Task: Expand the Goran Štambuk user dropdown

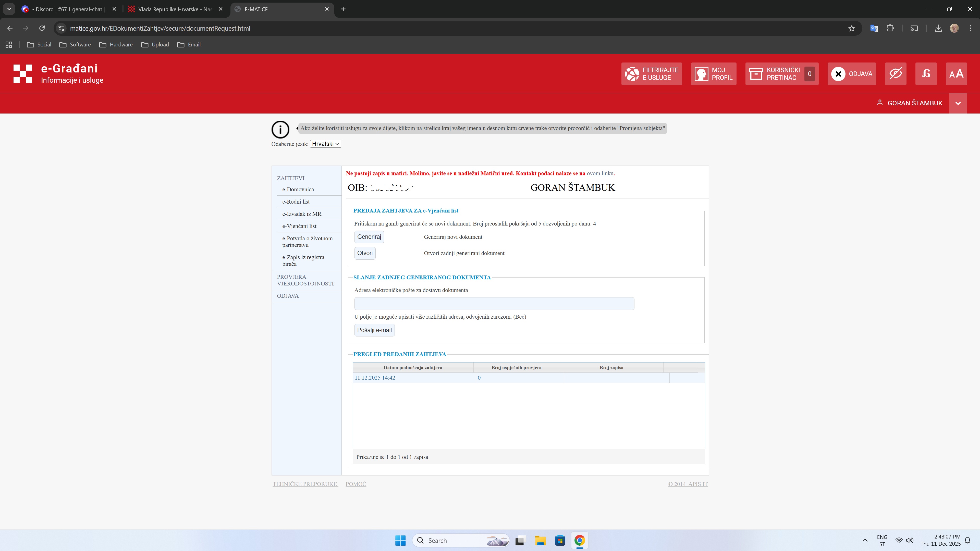Action: click(958, 103)
